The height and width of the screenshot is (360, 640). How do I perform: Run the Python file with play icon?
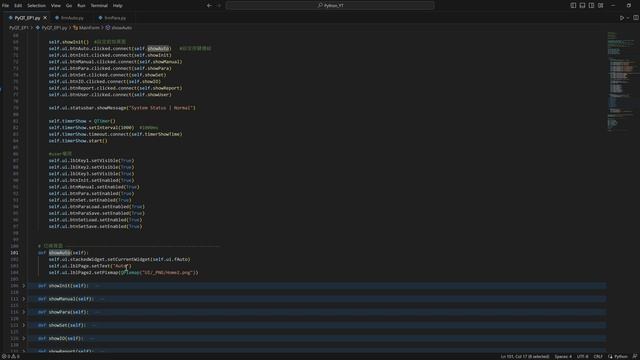coord(622,18)
